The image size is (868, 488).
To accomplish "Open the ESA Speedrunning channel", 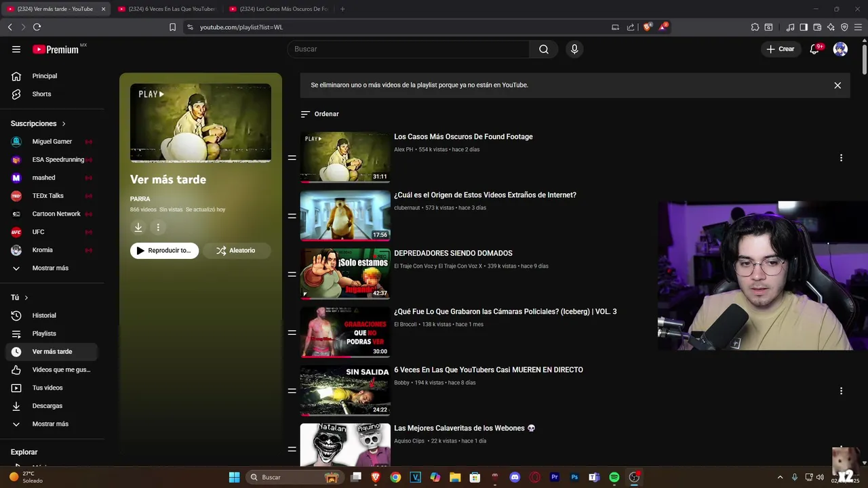I will (x=52, y=159).
